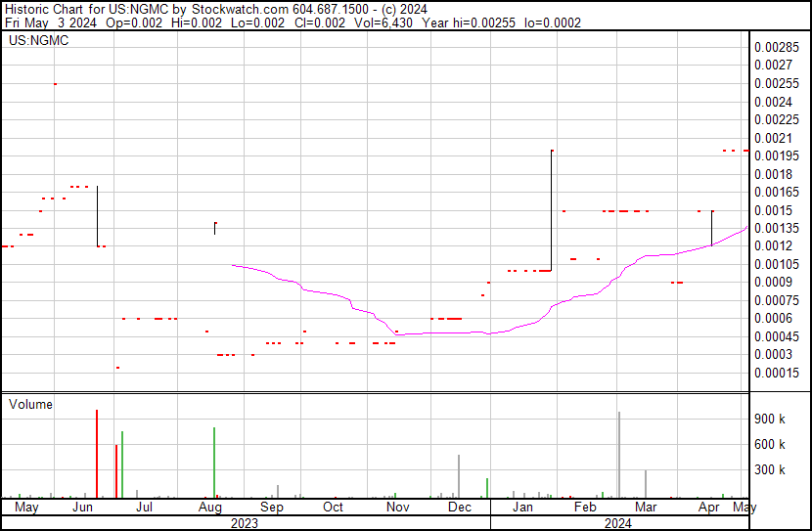
Task: Click the 900 k volume axis label
Action: tap(770, 420)
